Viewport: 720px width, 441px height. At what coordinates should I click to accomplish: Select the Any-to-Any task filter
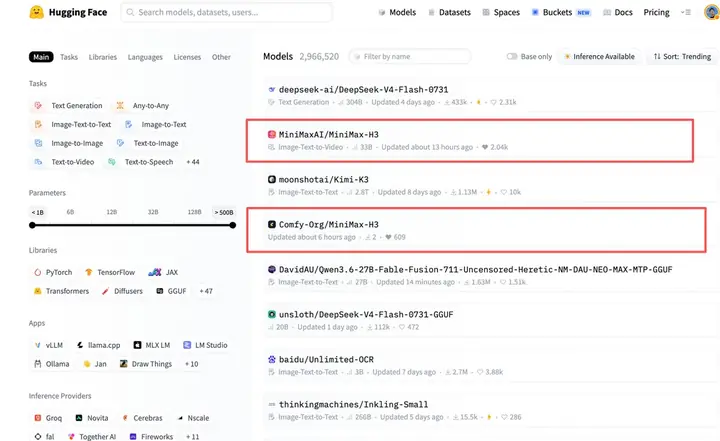click(x=142, y=106)
